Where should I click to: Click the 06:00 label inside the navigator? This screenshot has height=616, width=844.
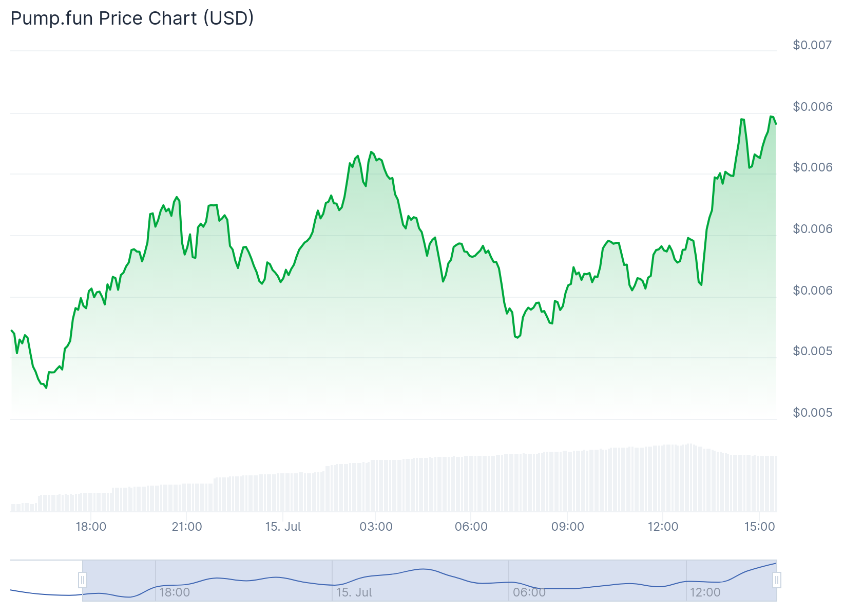529,592
